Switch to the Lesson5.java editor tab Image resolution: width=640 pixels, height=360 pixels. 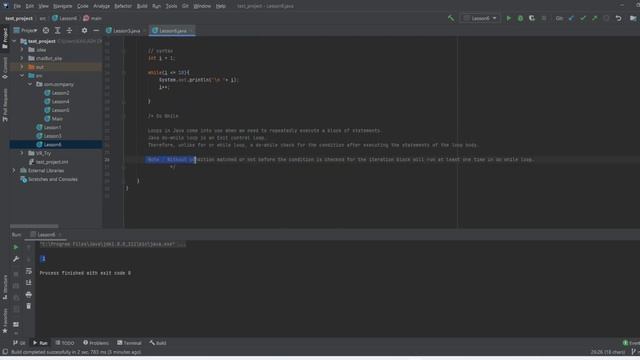[123, 31]
